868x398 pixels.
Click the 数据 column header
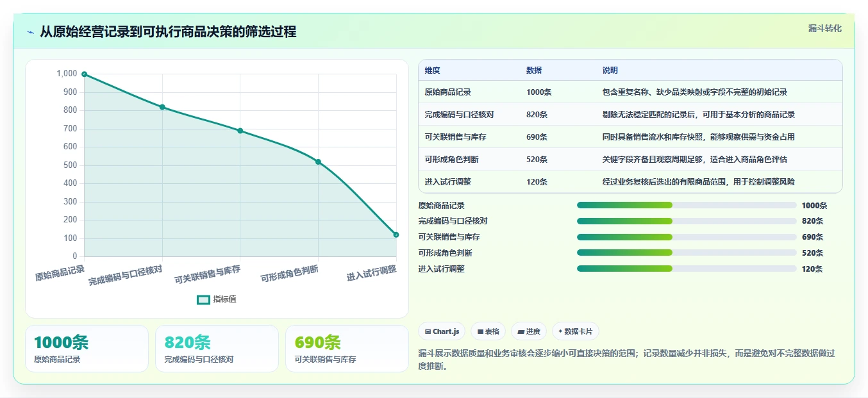(x=534, y=70)
